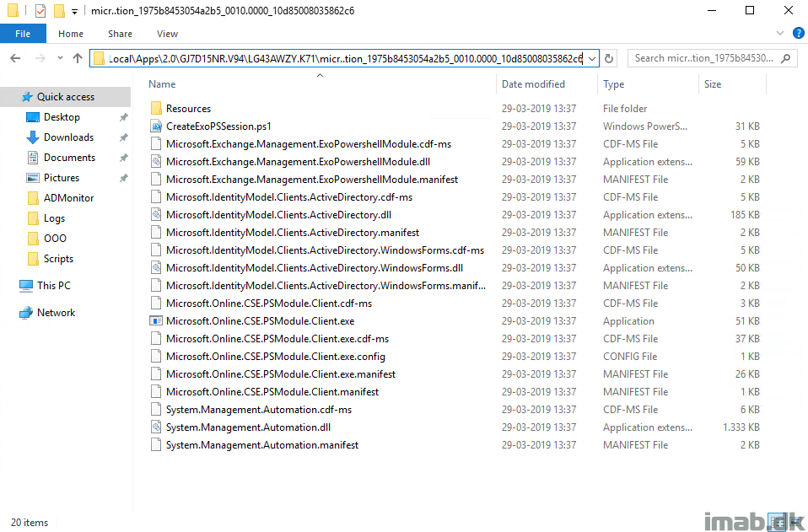Click the 20 items status text

pos(30,522)
